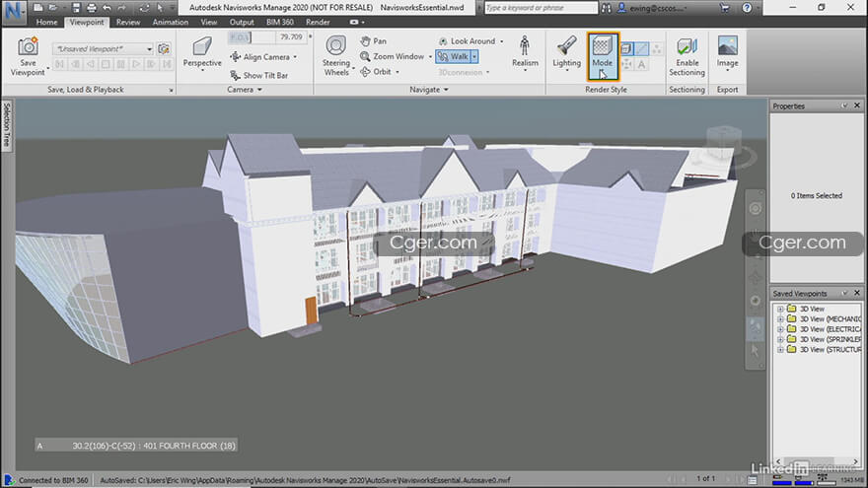Viewport: 868px width, 488px height.
Task: Switch to the View ribbon tab
Action: pos(209,22)
